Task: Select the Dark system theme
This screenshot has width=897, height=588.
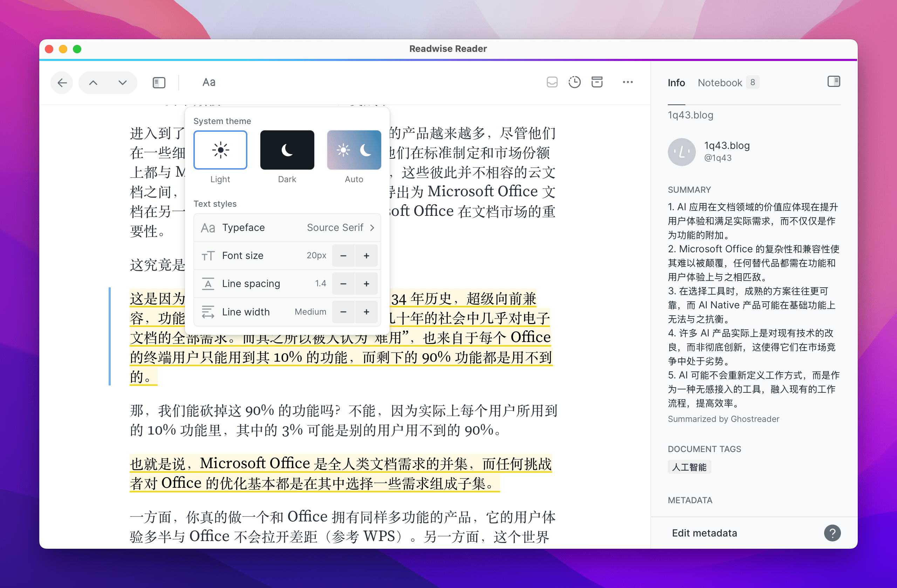Action: (x=287, y=150)
